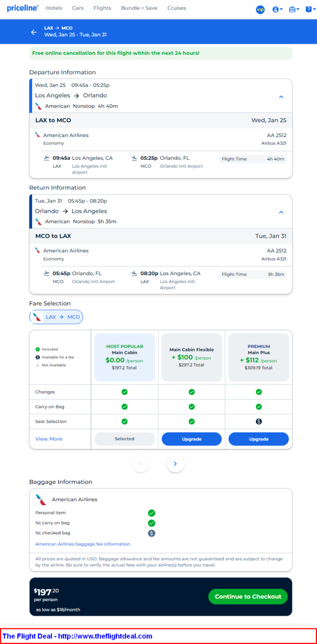
Task: Open Hotels in the top navigation
Action: 54,8
